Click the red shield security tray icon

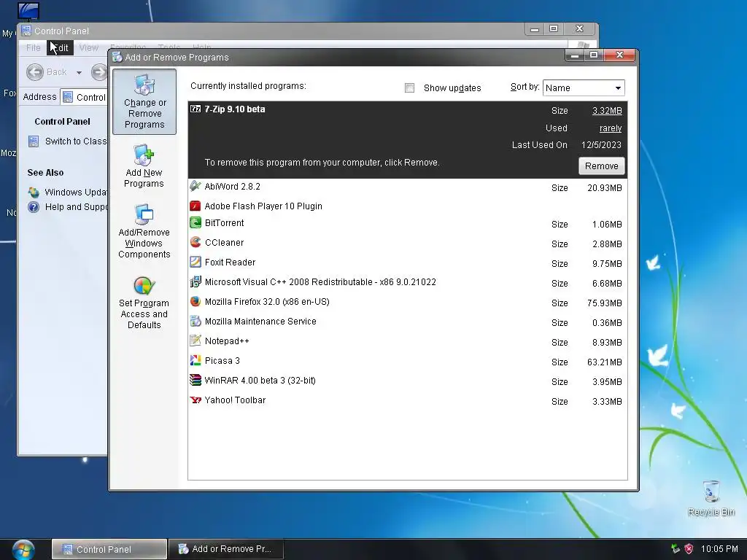pos(689,548)
